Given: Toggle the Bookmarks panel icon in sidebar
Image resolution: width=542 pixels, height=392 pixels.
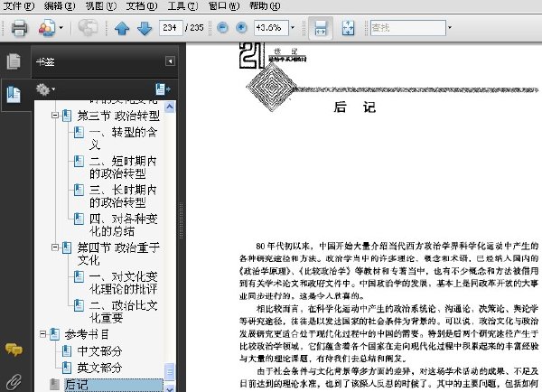Looking at the screenshot, I should coord(14,94).
